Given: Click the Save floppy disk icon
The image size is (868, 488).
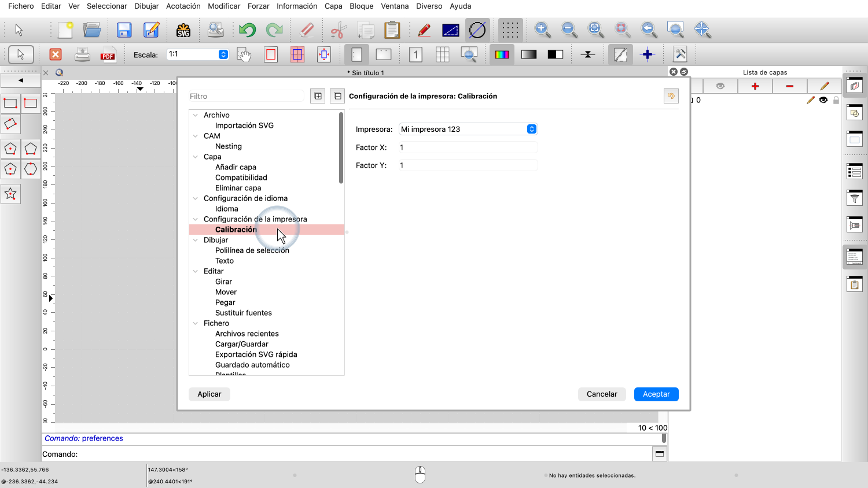Looking at the screenshot, I should (x=124, y=30).
